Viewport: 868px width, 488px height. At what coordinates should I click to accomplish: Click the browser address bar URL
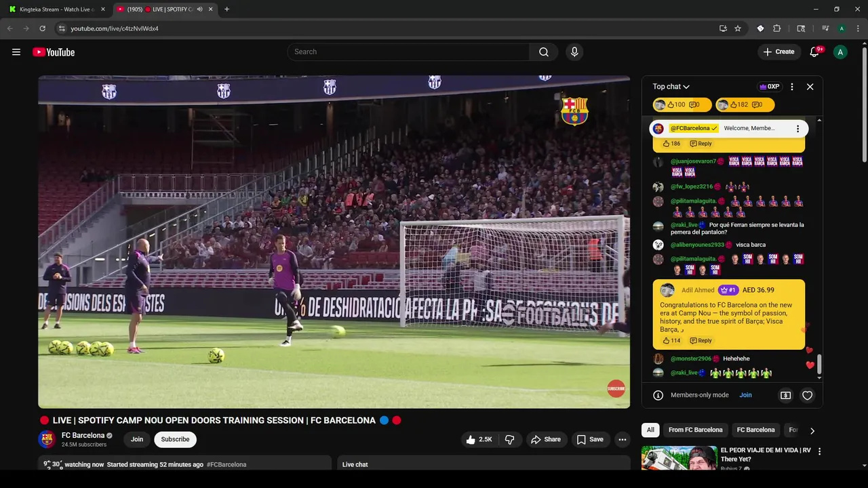115,28
